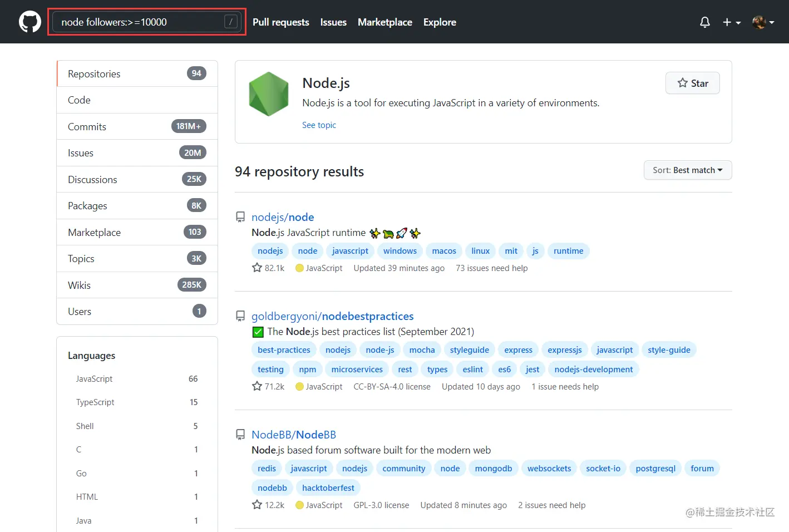Open the See topic link
Screen dimensions: 789x532
pyautogui.click(x=319, y=125)
